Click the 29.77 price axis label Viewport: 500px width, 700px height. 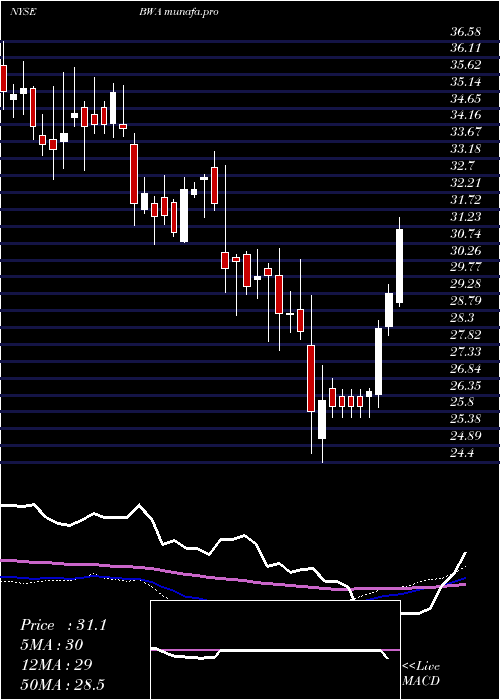pyautogui.click(x=465, y=267)
